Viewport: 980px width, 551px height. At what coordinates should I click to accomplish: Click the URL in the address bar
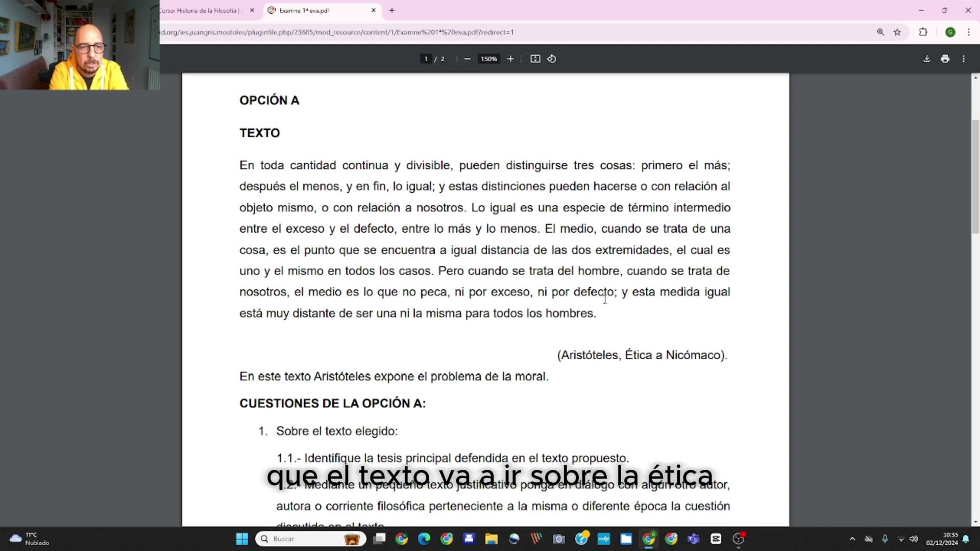[337, 32]
